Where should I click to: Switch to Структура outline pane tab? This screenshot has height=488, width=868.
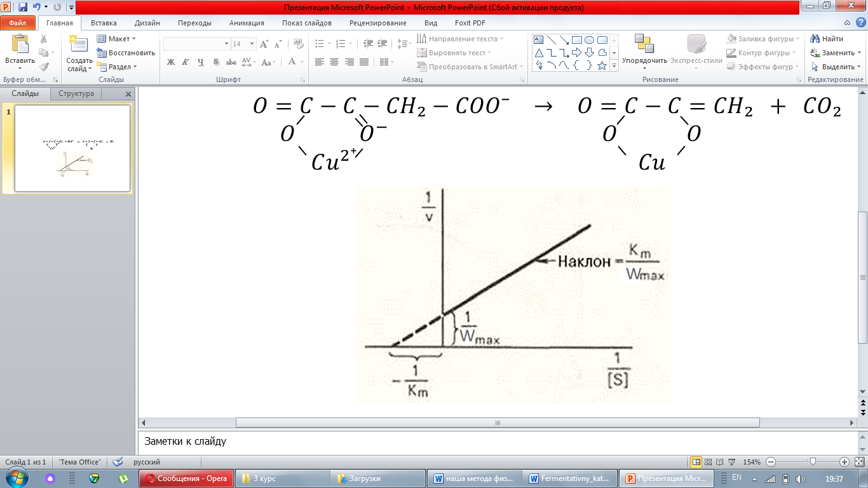click(76, 93)
